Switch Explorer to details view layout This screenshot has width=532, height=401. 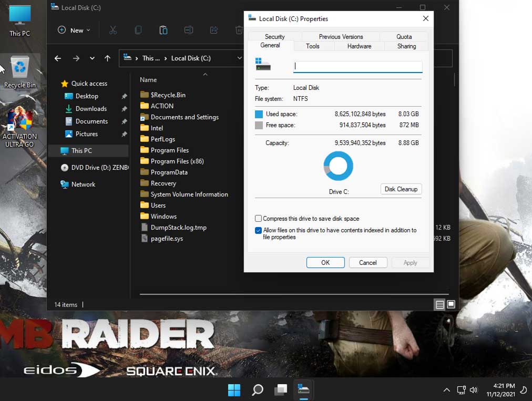pos(439,305)
